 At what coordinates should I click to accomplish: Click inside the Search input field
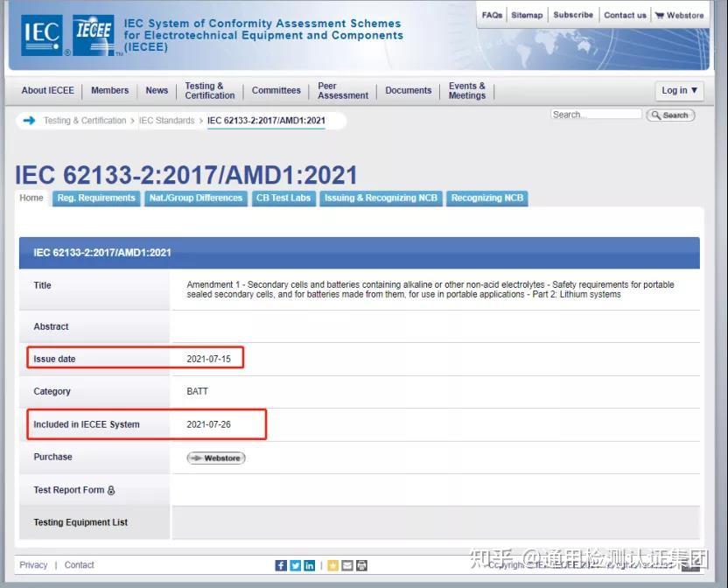click(x=596, y=114)
